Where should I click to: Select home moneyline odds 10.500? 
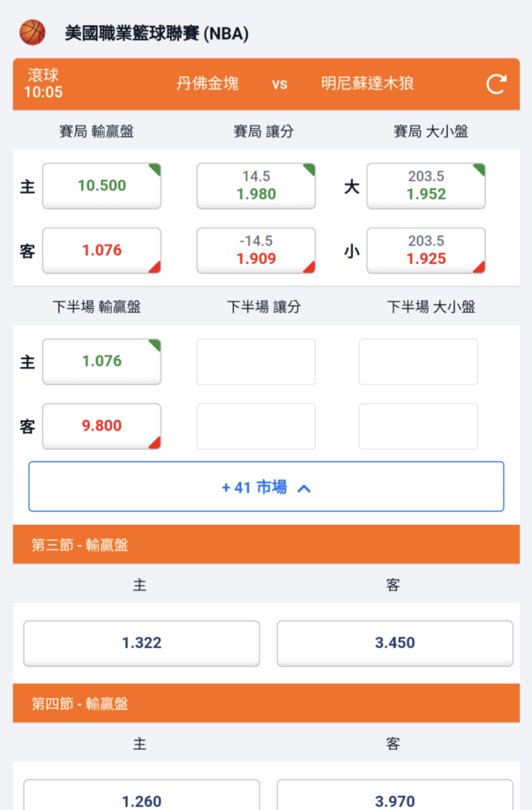[102, 186]
